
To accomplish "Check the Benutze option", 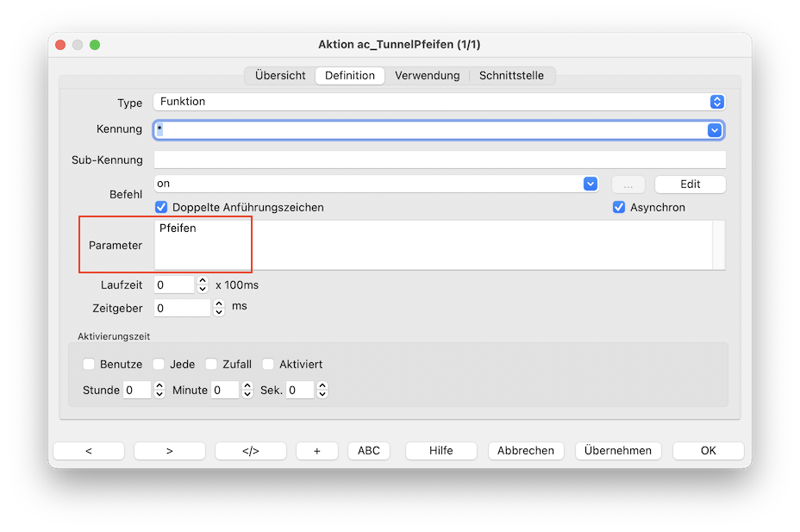I will pyautogui.click(x=89, y=365).
